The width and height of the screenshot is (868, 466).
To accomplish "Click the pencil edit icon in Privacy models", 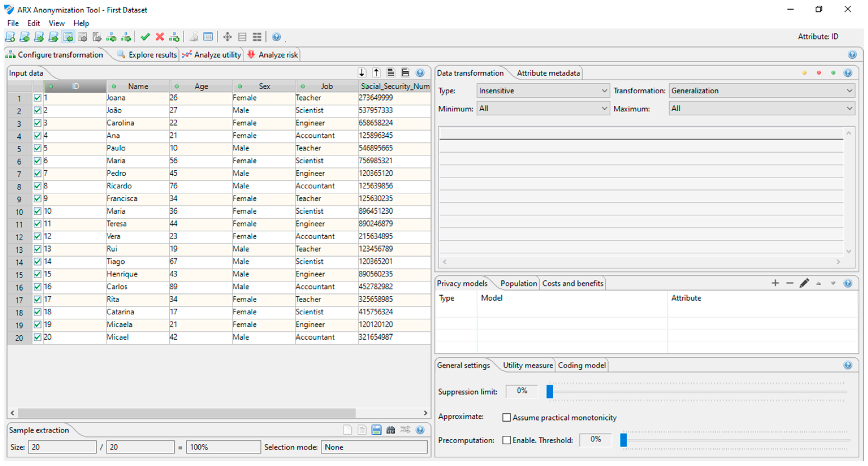I will coord(804,283).
